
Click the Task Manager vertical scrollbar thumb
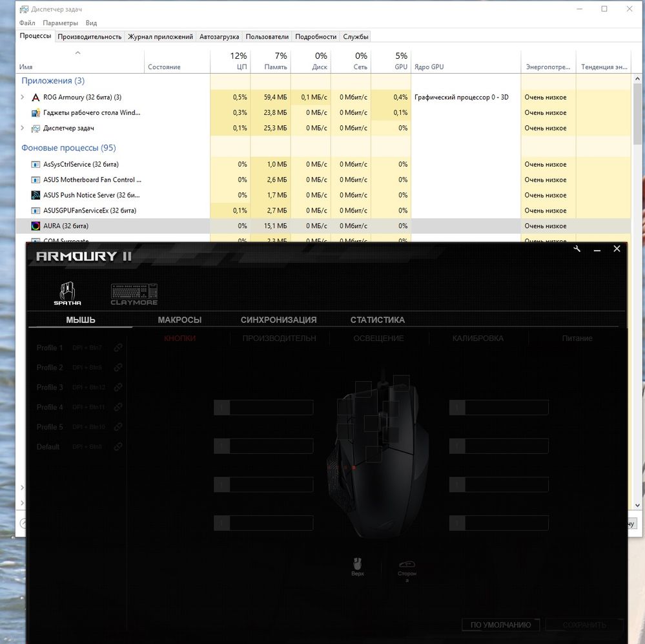click(637, 114)
